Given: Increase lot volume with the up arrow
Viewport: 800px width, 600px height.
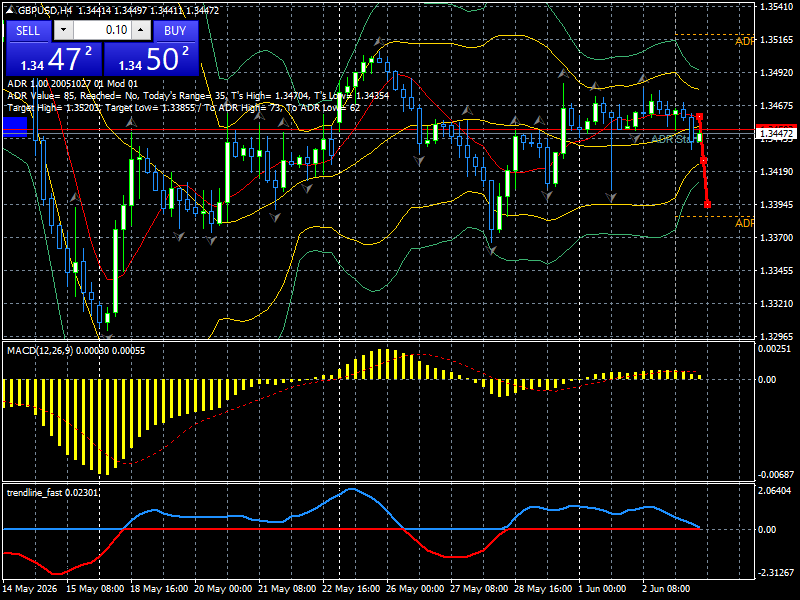Looking at the screenshot, I should pos(141,31).
